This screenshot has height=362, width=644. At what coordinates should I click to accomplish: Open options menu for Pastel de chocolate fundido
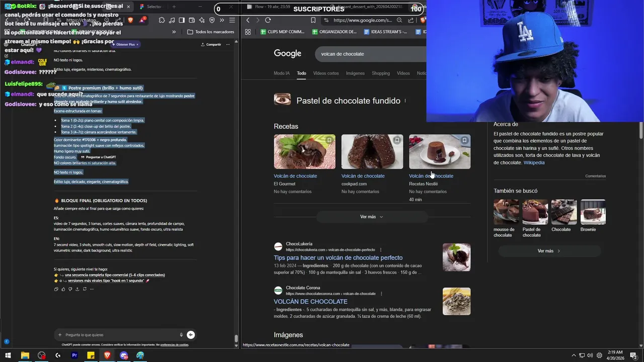[x=405, y=101]
